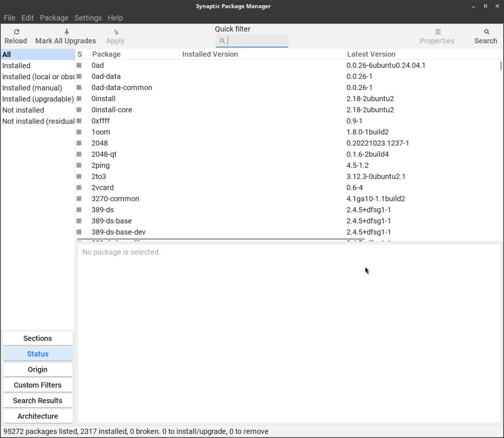Toggle status box for 2vcard package

pos(79,188)
